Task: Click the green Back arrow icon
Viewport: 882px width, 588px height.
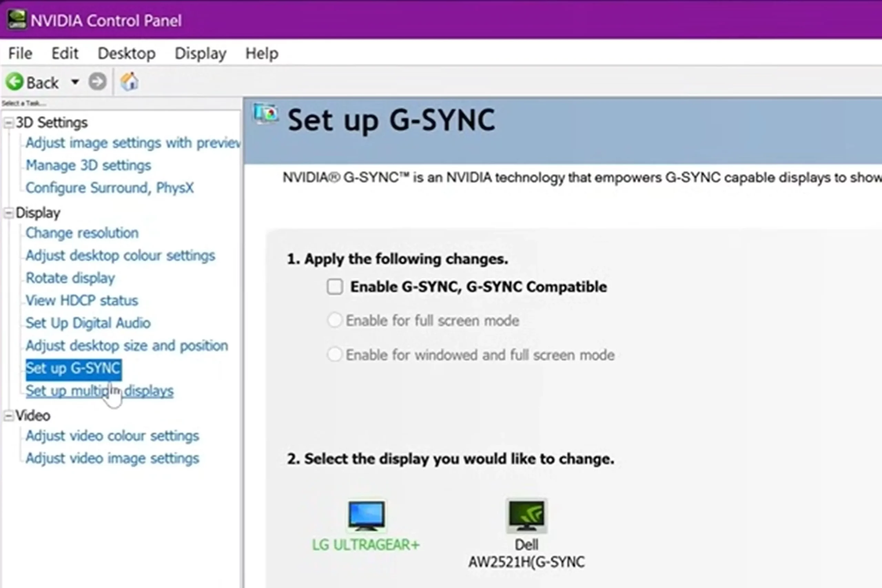Action: 14,82
